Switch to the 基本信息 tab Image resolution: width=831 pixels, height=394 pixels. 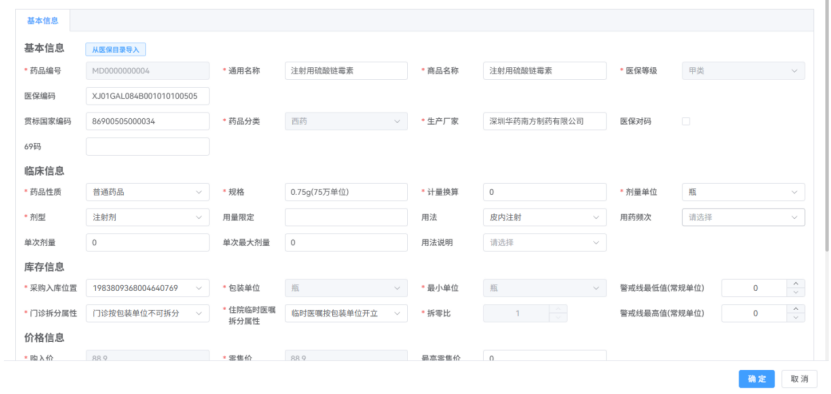point(42,21)
